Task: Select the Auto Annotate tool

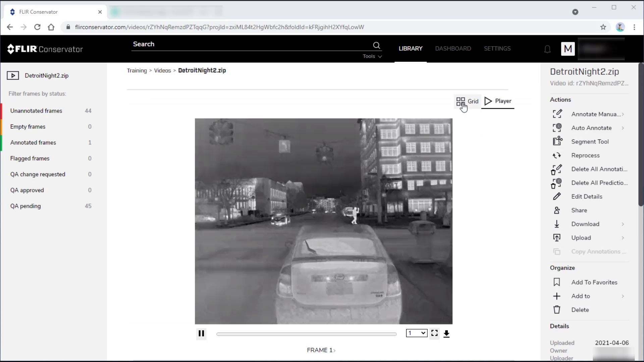Action: point(591,127)
